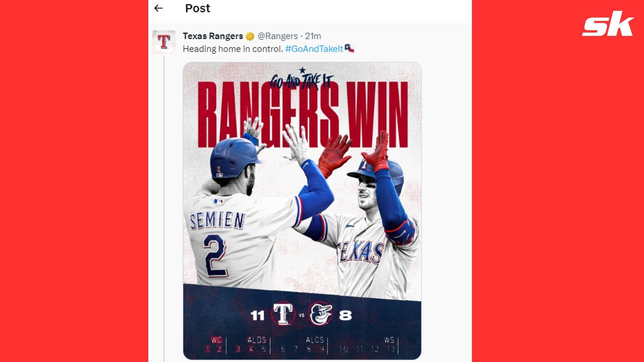
Task: Click the Rangers T logo in scoreboard
Action: (x=283, y=314)
